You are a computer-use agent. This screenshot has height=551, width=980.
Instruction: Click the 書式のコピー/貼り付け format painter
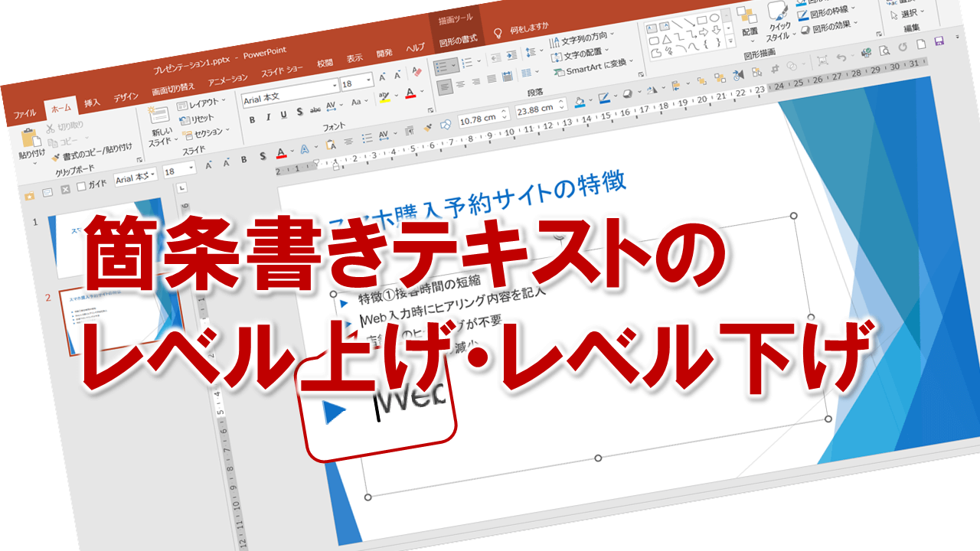click(93, 152)
